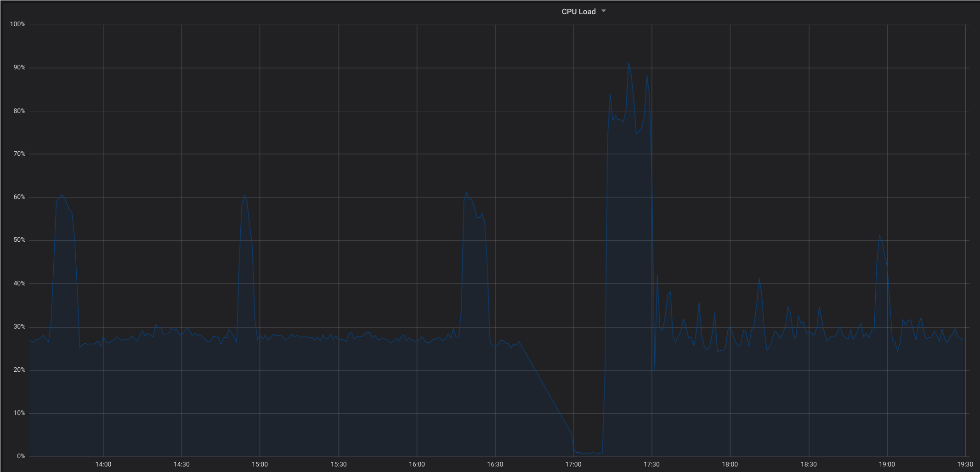The image size is (980, 472).
Task: Click the 20% y-axis label
Action: pyautogui.click(x=19, y=370)
